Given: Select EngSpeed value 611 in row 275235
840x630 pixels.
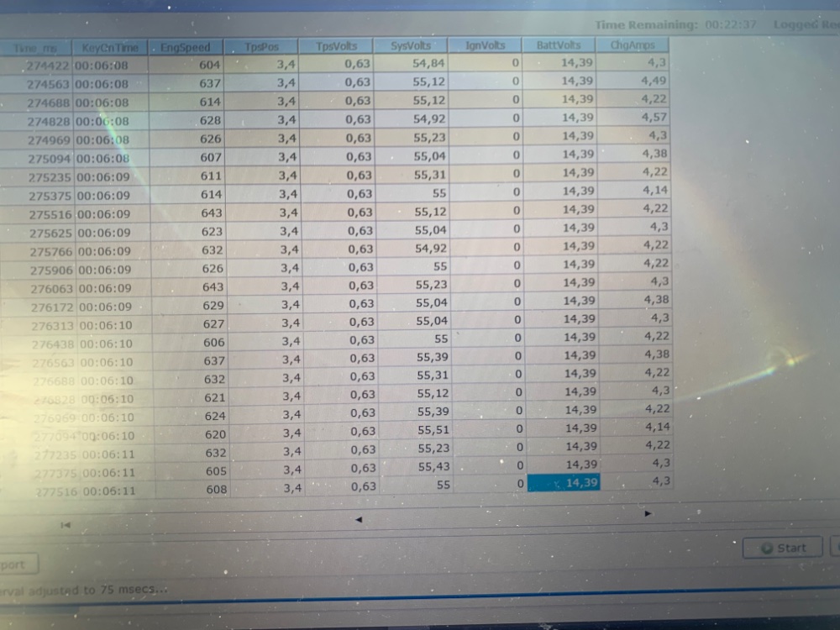Looking at the screenshot, I should (187, 176).
